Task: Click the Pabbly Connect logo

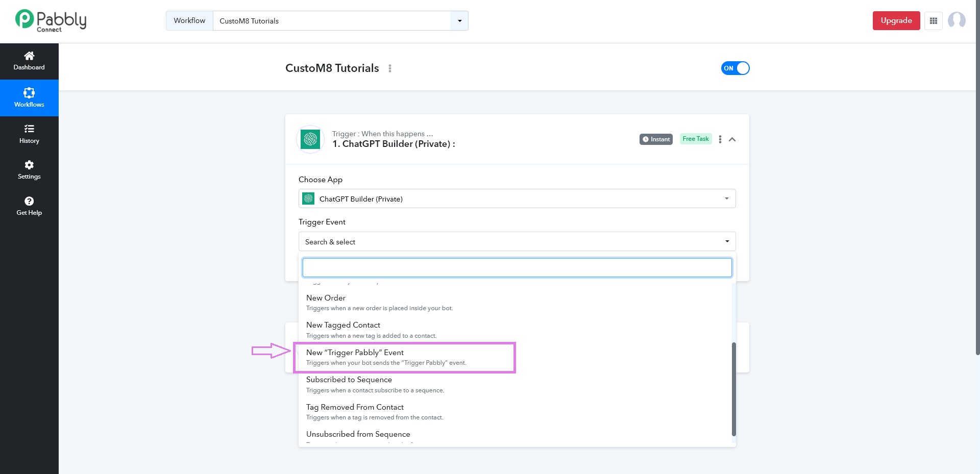Action: tap(51, 21)
